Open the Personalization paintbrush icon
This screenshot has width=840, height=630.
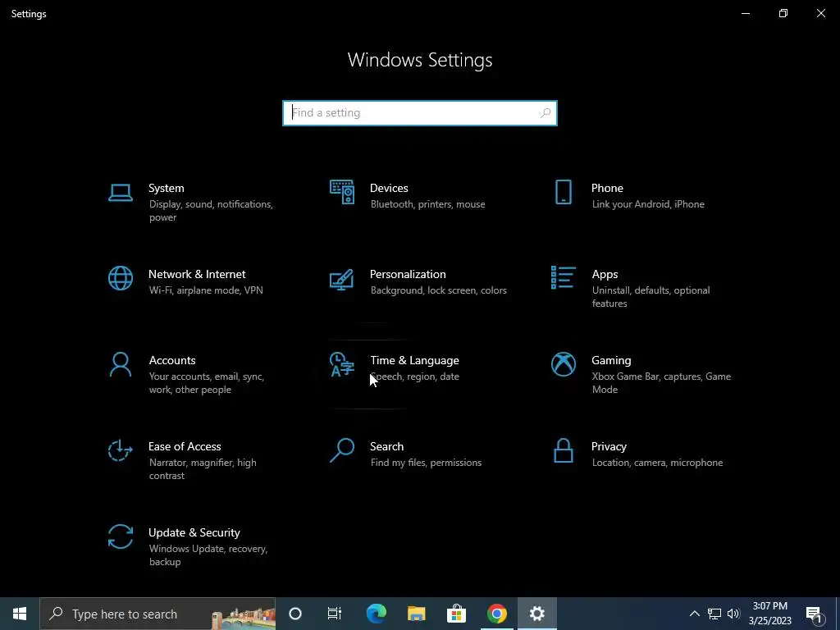pyautogui.click(x=342, y=280)
